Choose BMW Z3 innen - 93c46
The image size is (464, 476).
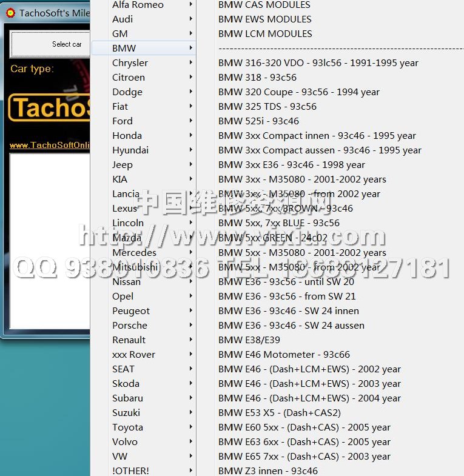267,471
